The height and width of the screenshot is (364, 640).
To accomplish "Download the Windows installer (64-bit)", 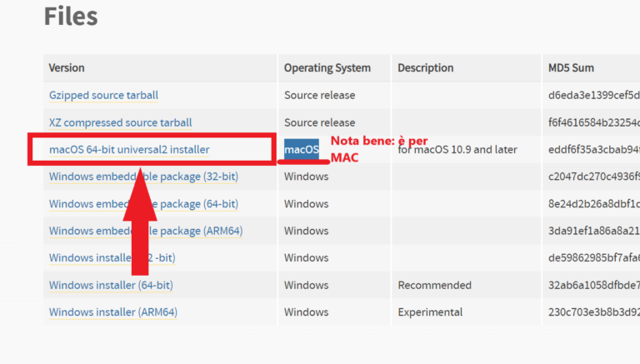I will click(111, 285).
